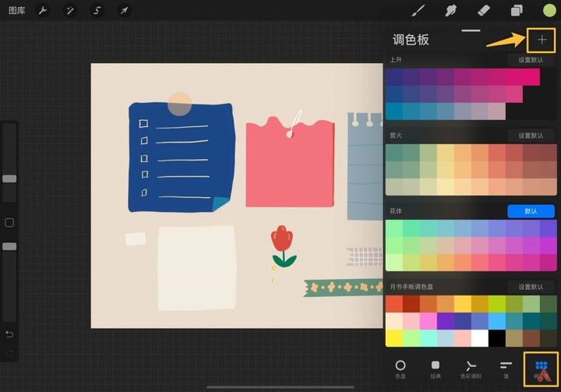Viewport: 561px width, 392px height.
Task: Set 月书手帐调色盘 palette as default
Action: 531,287
